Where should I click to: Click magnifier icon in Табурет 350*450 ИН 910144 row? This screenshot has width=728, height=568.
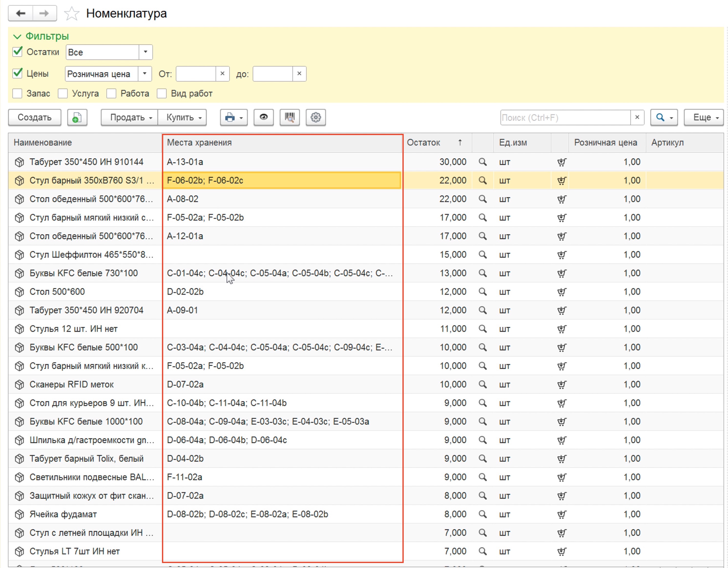click(482, 162)
